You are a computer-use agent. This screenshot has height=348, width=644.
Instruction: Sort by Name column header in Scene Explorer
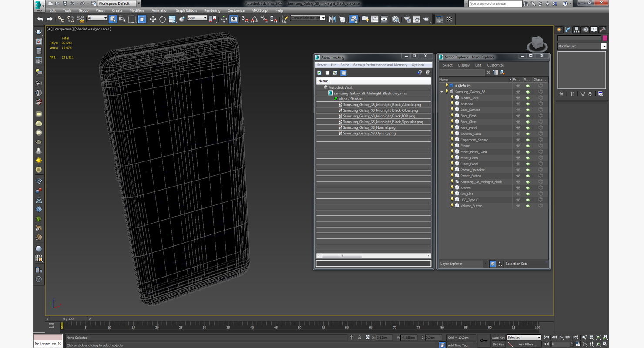(x=475, y=80)
